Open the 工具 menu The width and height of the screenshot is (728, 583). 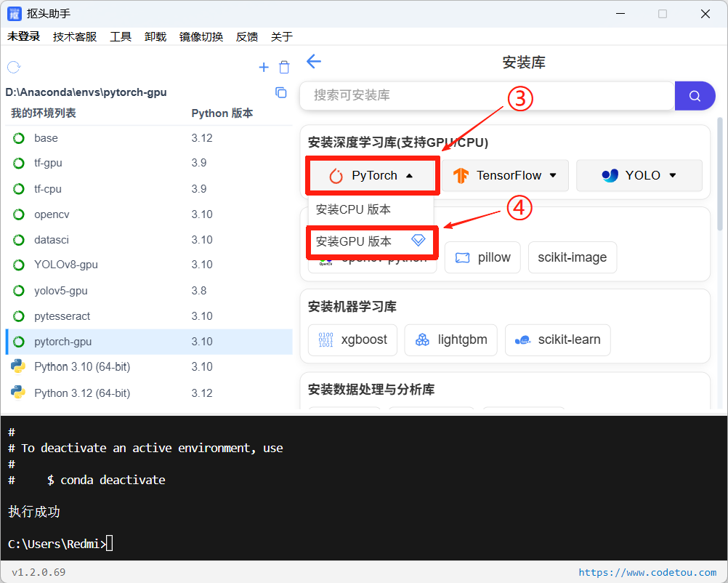[x=121, y=36]
